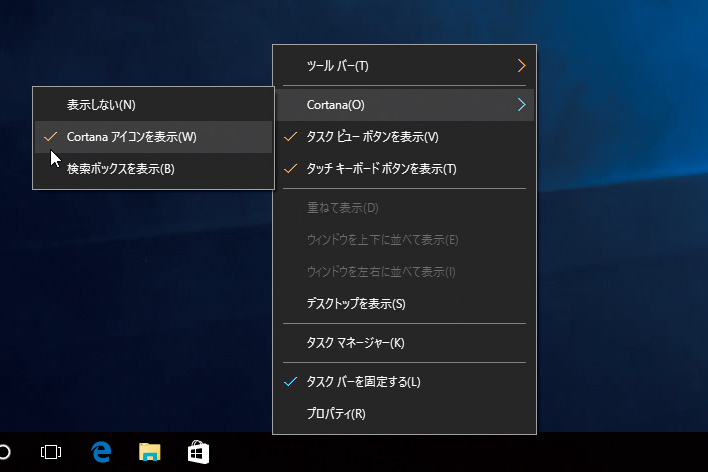Click ウィンドウを左右に並べて表示(I) entry
This screenshot has width=708, height=472.
click(x=405, y=272)
